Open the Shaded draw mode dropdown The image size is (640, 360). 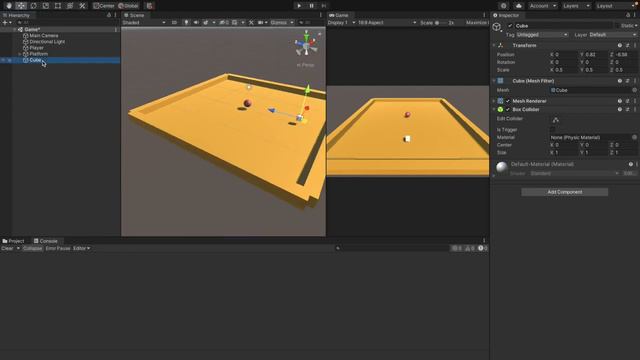[x=144, y=22]
